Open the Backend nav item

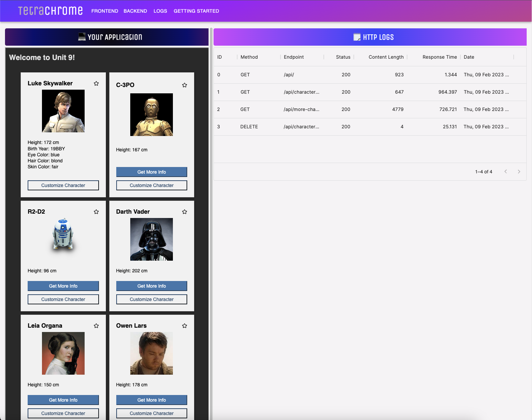coord(135,11)
